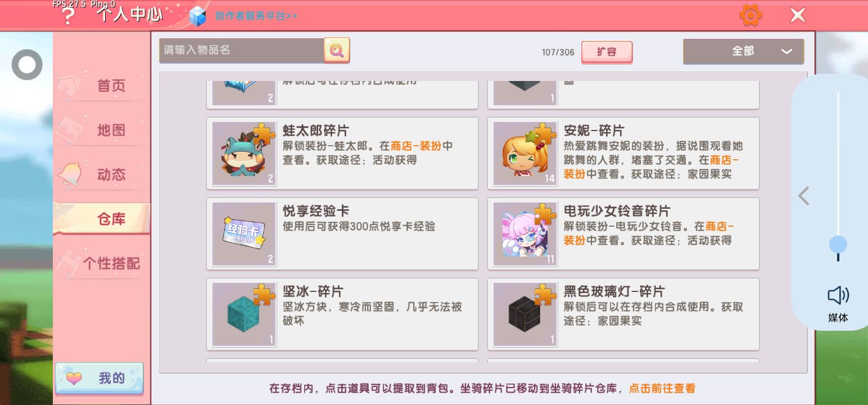Select the 黑色玻璃灯-碎片 block icon
The width and height of the screenshot is (868, 405).
525,314
